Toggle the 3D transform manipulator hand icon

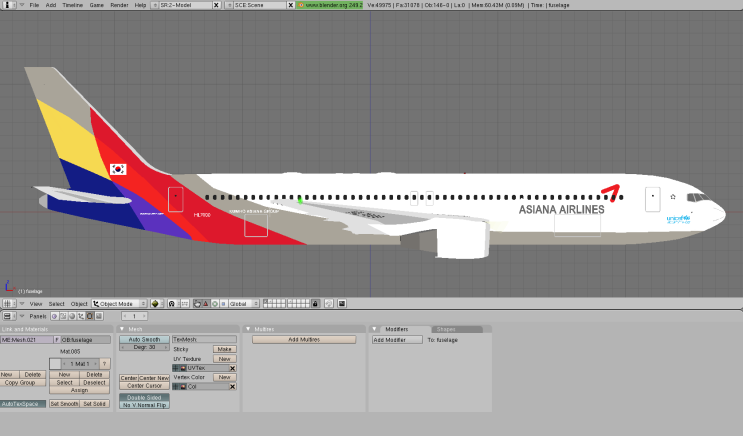click(x=197, y=304)
